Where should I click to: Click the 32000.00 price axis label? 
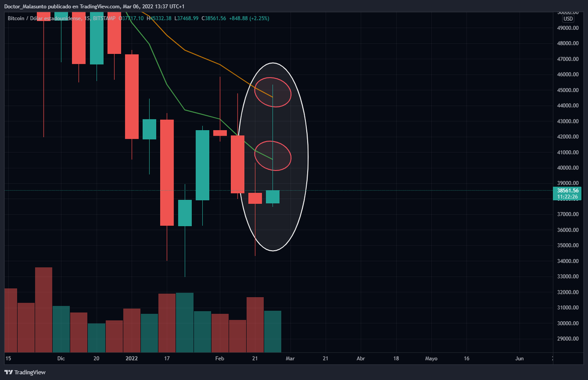(568, 292)
